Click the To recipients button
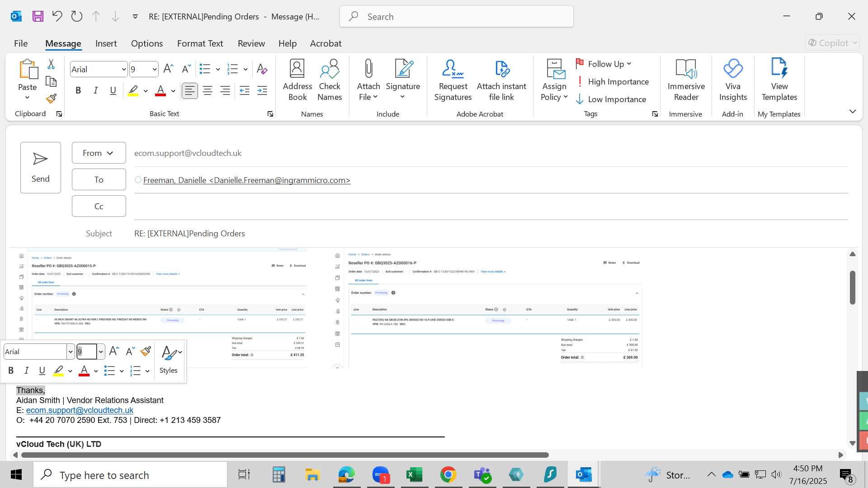868x488 pixels. [x=99, y=180]
